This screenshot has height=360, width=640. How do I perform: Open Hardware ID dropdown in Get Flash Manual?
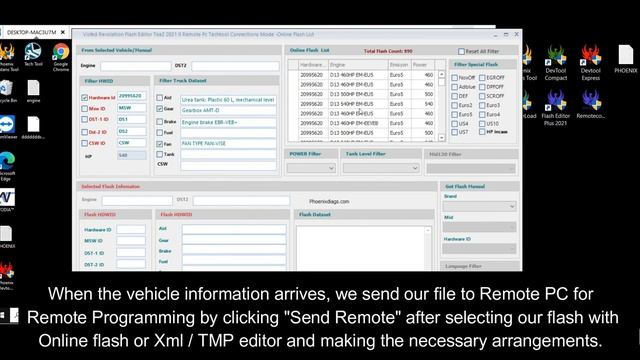479,248
